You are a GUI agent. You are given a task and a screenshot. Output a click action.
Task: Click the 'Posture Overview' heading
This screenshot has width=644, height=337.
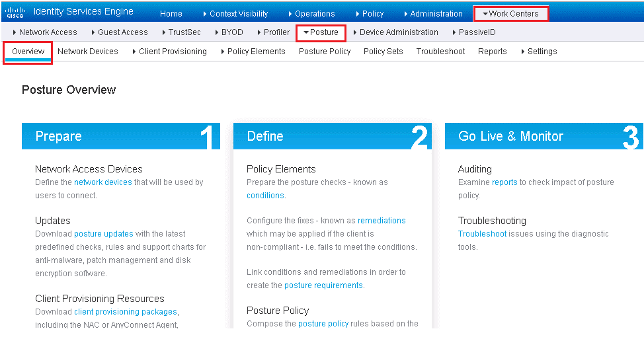click(69, 90)
